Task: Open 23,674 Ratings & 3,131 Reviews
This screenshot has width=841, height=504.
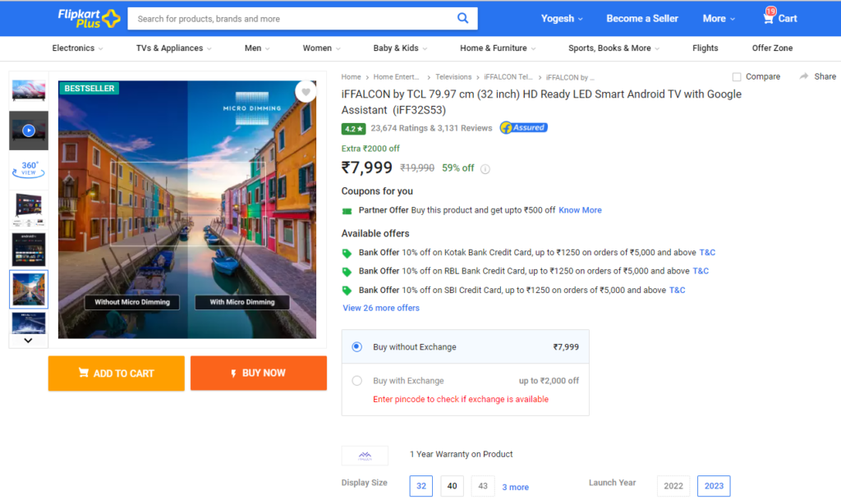Action: click(x=431, y=128)
